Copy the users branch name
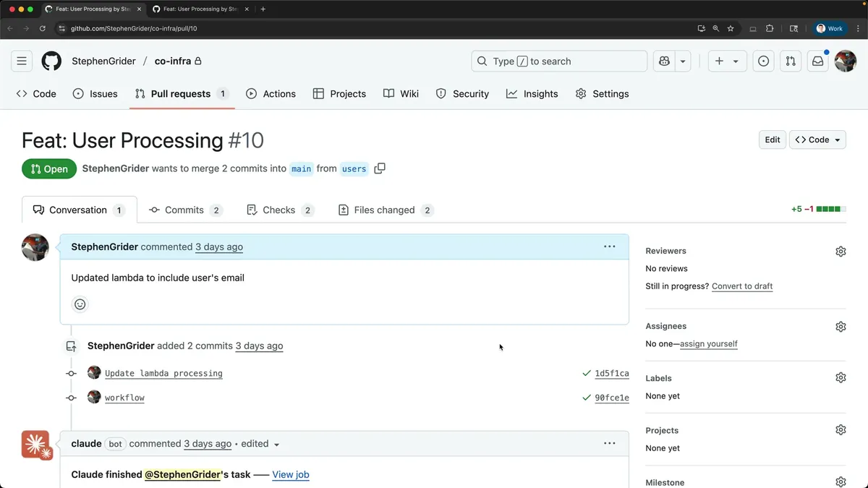 (x=380, y=168)
